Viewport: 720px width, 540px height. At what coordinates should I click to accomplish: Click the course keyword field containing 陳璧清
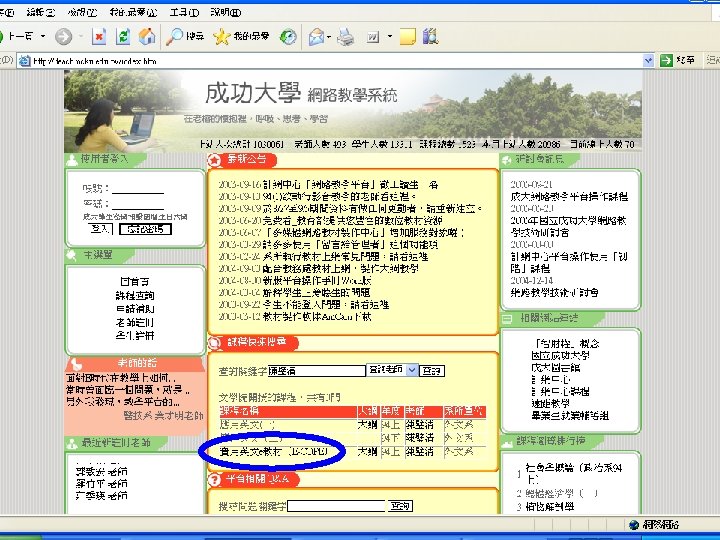(x=316, y=370)
